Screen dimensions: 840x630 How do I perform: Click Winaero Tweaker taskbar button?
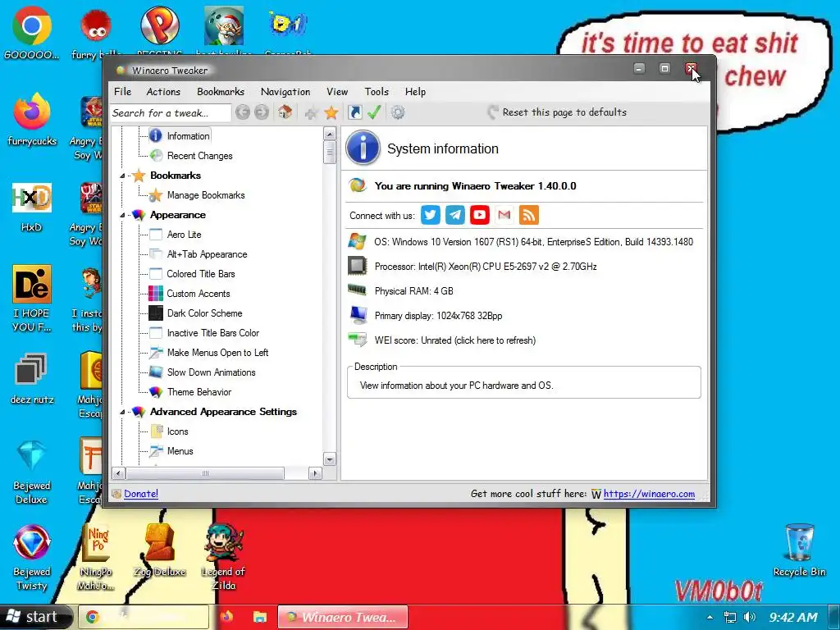pyautogui.click(x=343, y=617)
